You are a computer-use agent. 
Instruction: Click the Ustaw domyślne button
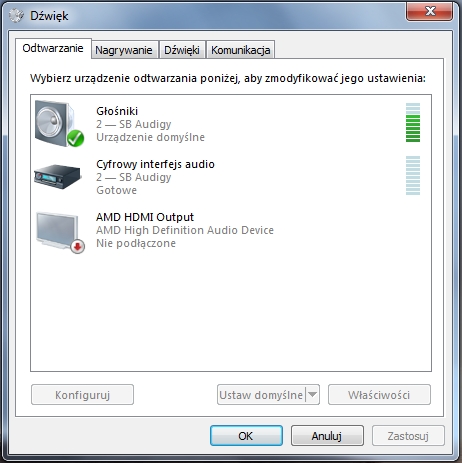point(261,395)
